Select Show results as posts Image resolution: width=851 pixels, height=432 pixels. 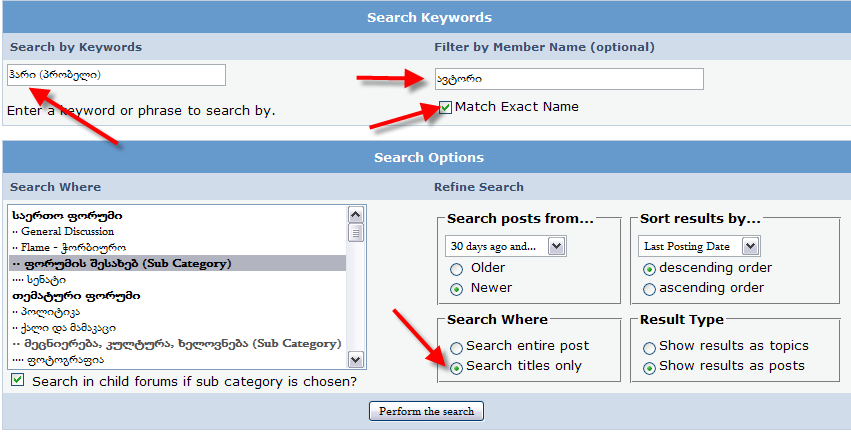click(649, 366)
